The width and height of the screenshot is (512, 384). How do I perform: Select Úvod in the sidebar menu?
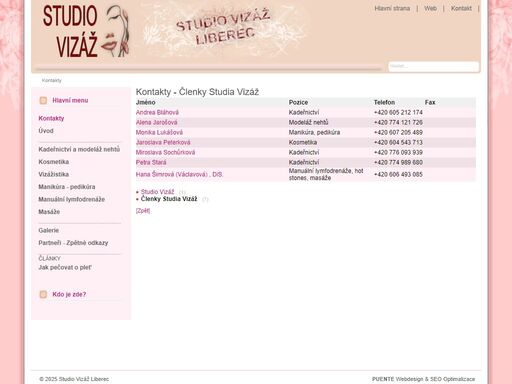46,131
